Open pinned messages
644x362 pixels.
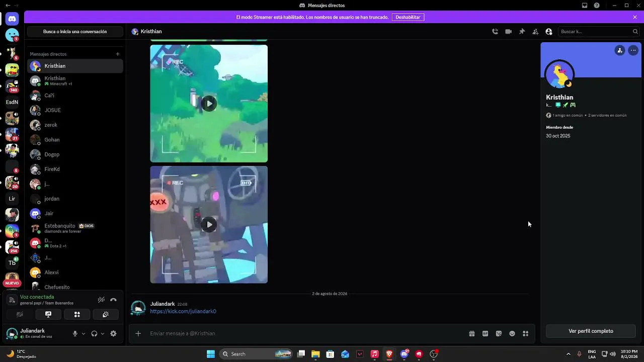coord(522,32)
